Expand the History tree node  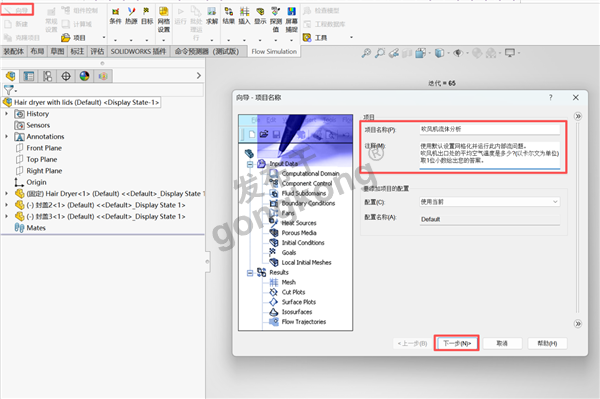coord(7,114)
